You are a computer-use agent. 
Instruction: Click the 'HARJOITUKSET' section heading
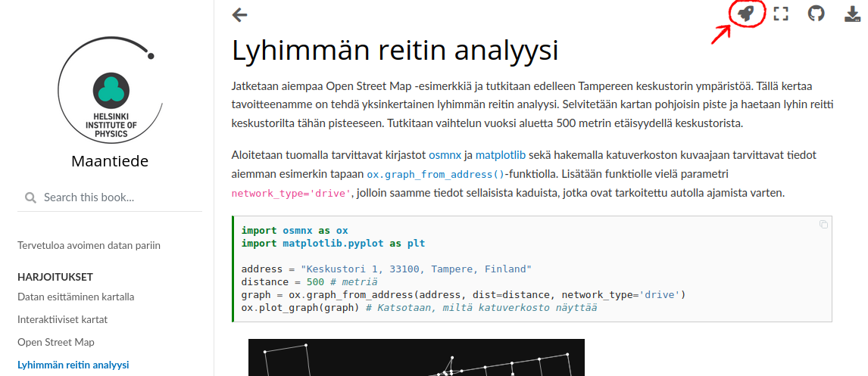(55, 277)
